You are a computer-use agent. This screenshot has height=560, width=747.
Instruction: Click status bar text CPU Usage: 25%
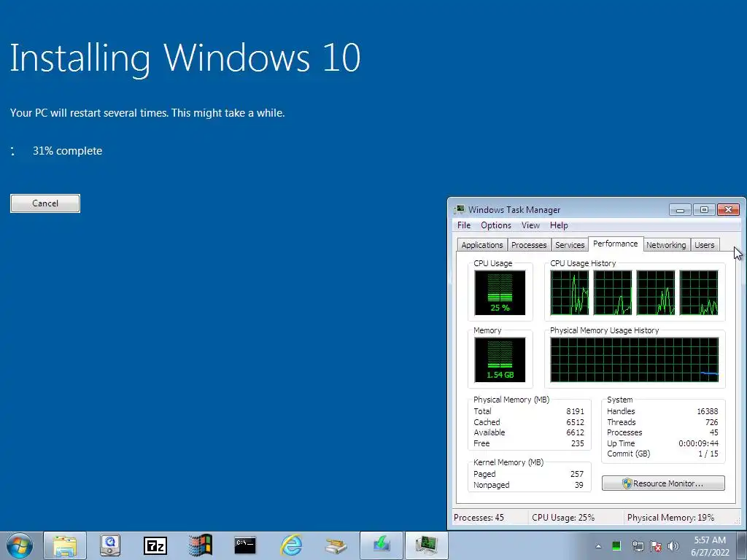tap(563, 518)
